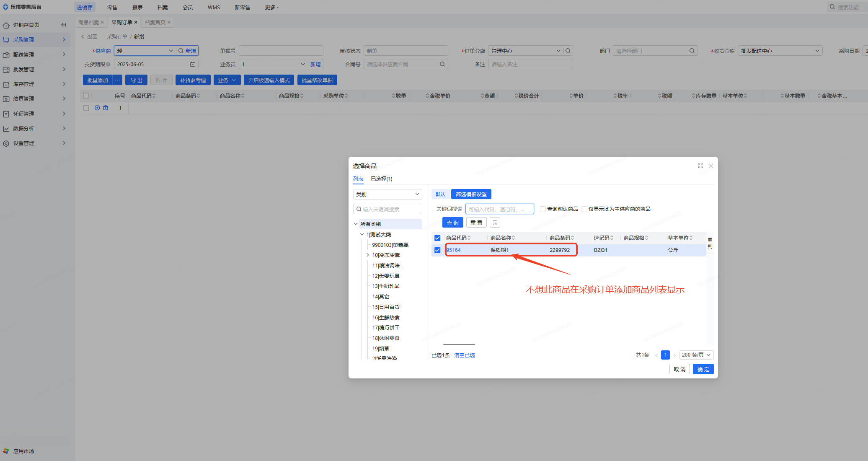This screenshot has height=461, width=868.
Task: Click the 清空已选 link
Action: tap(464, 355)
